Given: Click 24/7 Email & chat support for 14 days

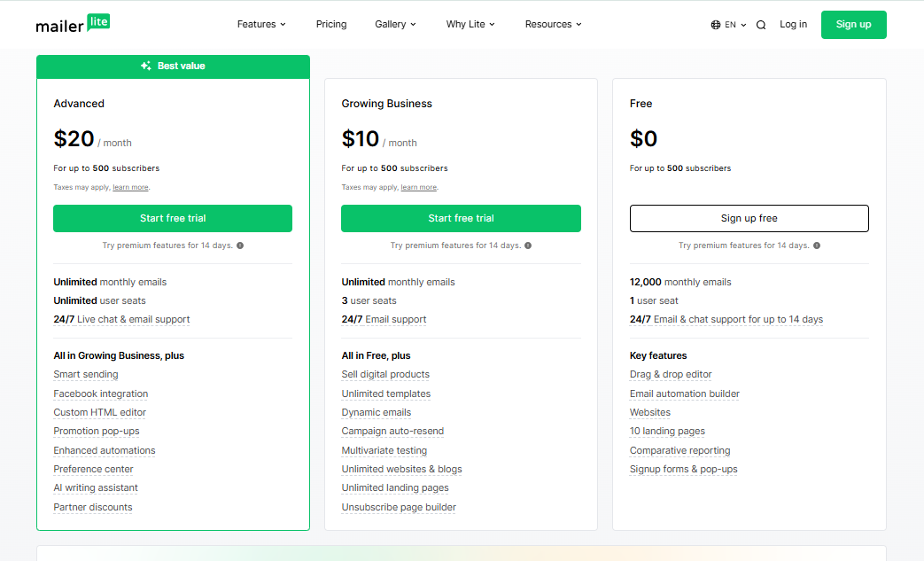Looking at the screenshot, I should click(726, 319).
